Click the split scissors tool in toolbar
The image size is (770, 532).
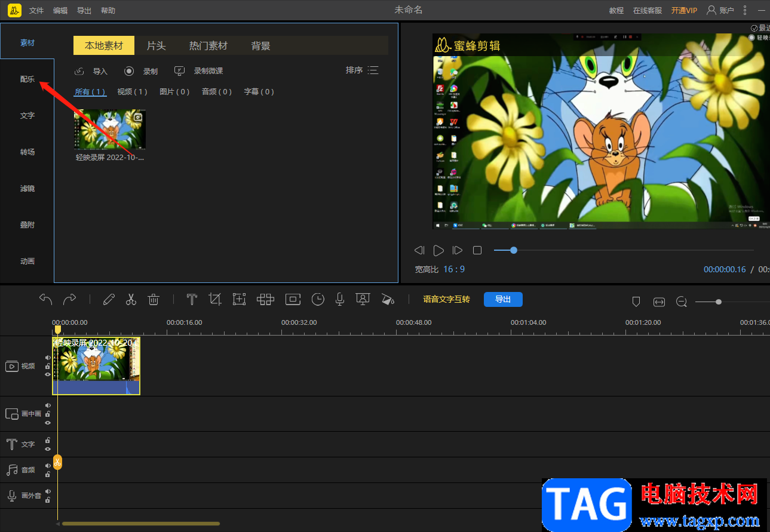point(131,300)
